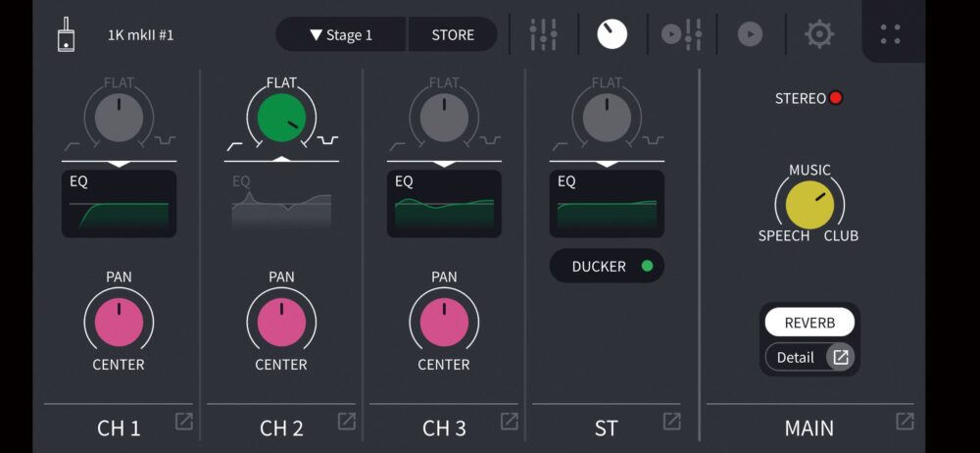Select the knob view icon in toolbar
The image size is (980, 453).
tap(612, 34)
